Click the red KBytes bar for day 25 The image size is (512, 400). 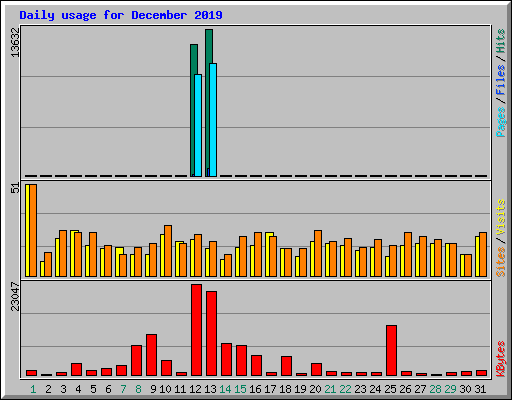click(x=391, y=351)
